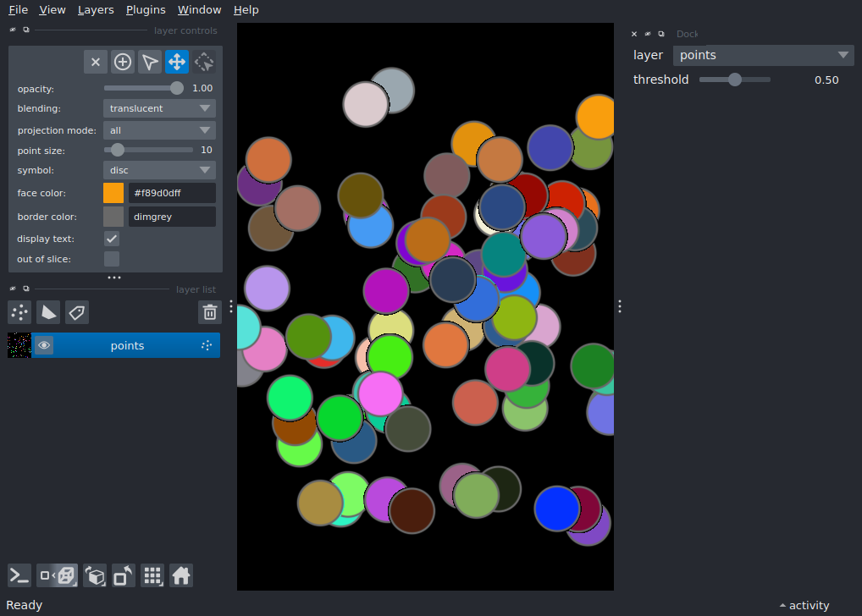Delete the selected layer with trash icon
This screenshot has height=616, width=862.
tap(209, 312)
